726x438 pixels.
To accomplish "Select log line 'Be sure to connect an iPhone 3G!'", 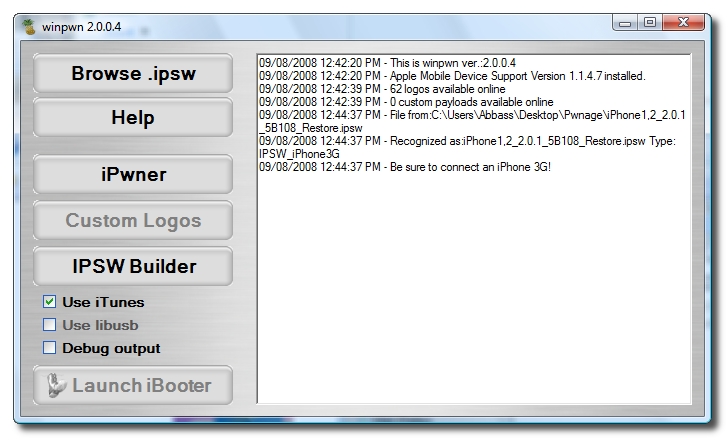I will [405, 167].
